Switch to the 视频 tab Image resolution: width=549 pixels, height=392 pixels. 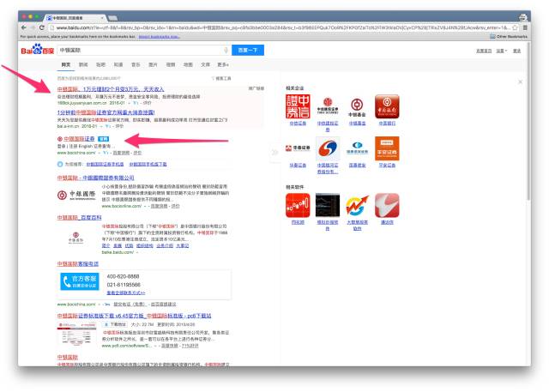[171, 64]
